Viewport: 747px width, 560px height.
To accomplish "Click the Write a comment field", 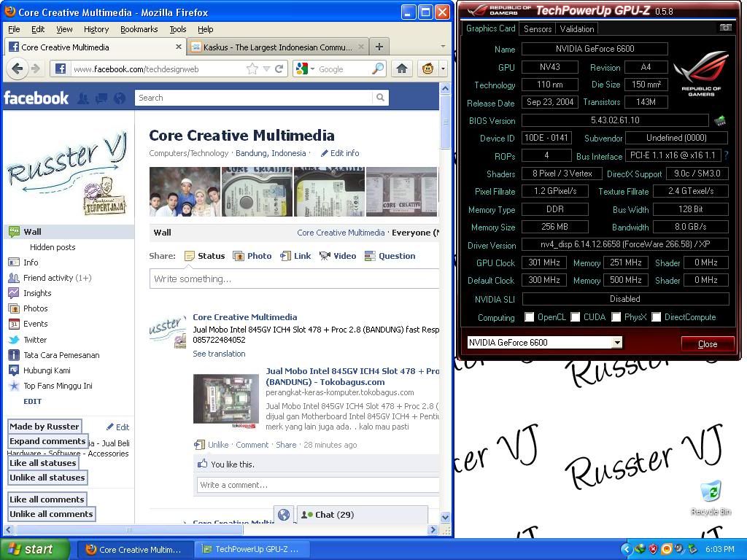I will [x=318, y=485].
